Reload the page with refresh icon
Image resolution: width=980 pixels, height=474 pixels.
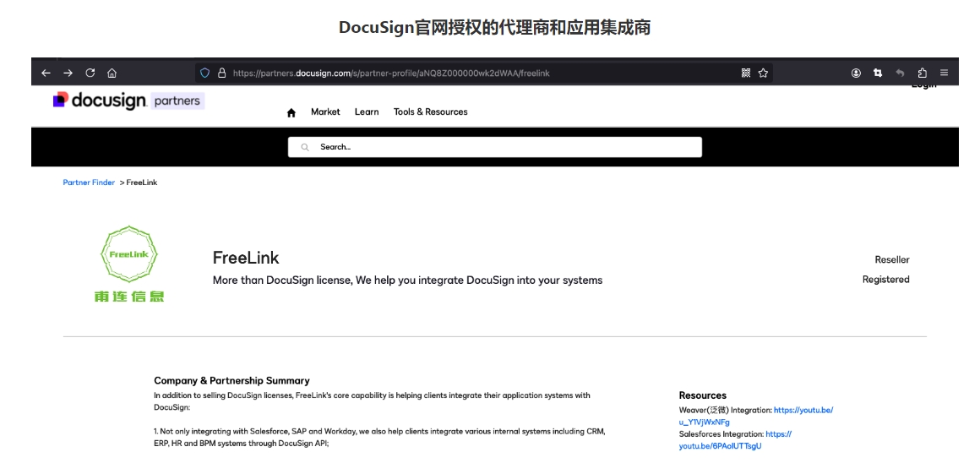pyautogui.click(x=90, y=74)
